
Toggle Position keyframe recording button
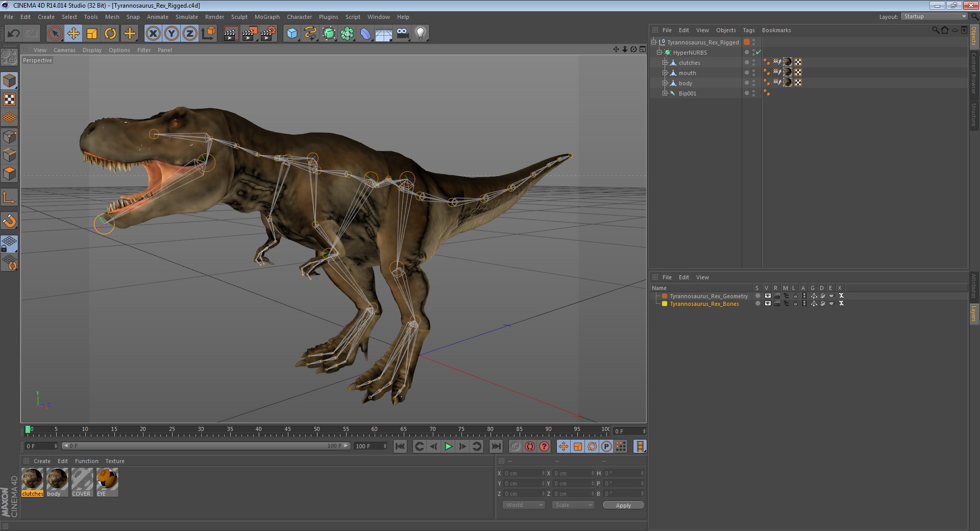563,446
